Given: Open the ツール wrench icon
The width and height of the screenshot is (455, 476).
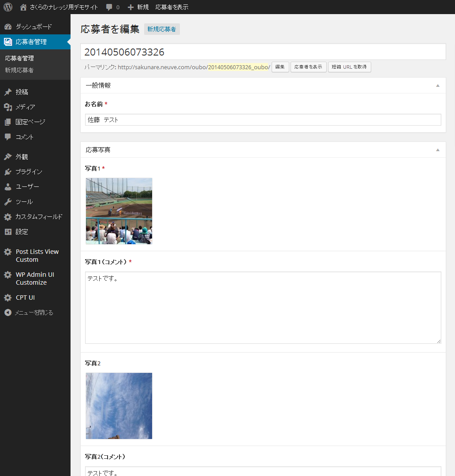Looking at the screenshot, I should (x=8, y=202).
